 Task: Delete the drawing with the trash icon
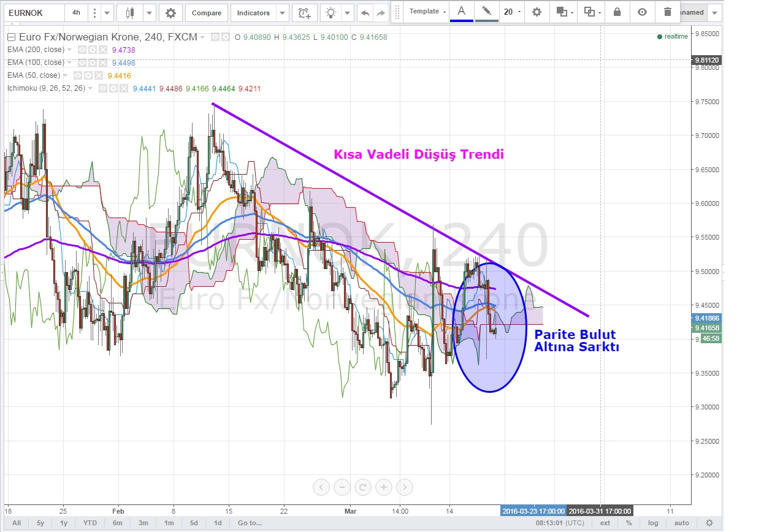point(667,12)
